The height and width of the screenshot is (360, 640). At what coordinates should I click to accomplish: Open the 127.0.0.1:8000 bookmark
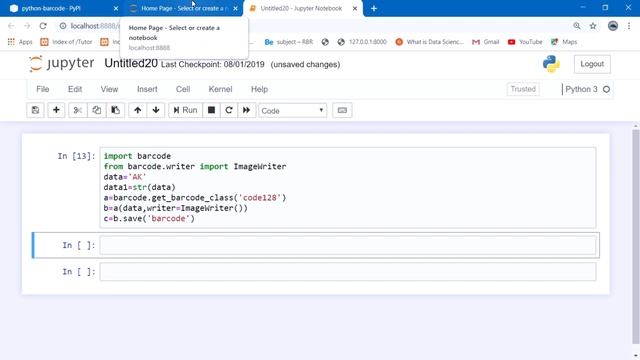(x=362, y=42)
